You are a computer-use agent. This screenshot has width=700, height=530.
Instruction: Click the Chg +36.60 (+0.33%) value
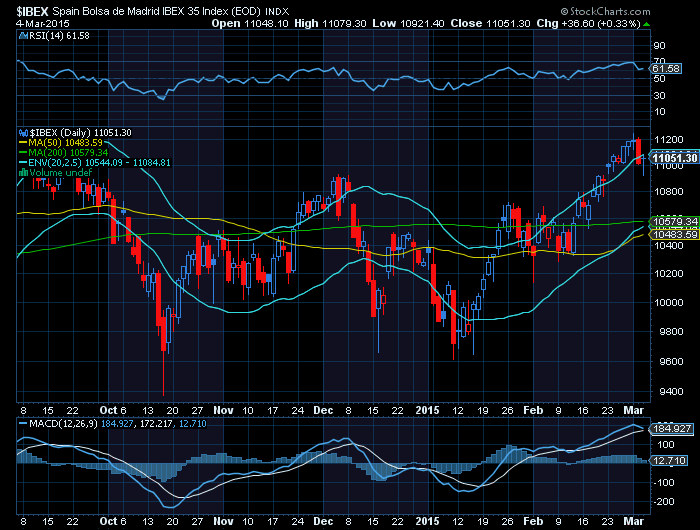point(601,23)
